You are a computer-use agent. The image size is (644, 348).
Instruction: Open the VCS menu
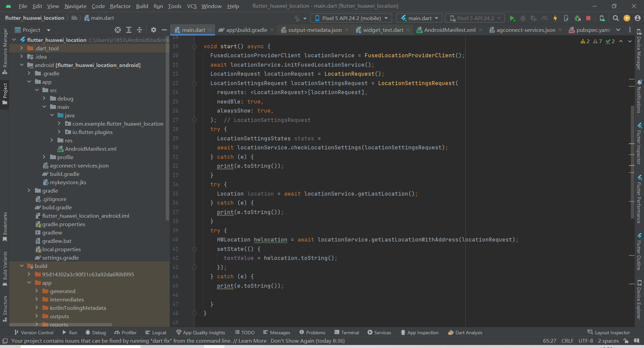click(192, 6)
